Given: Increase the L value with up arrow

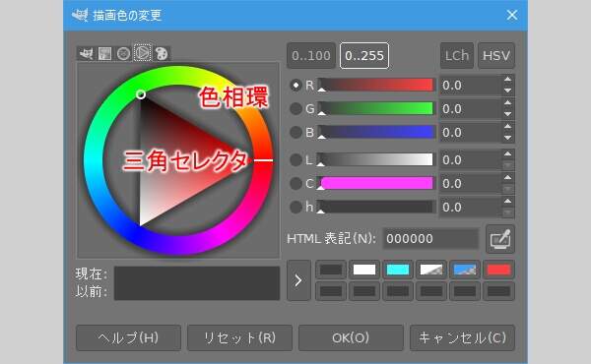Looking at the screenshot, I should click(507, 153).
